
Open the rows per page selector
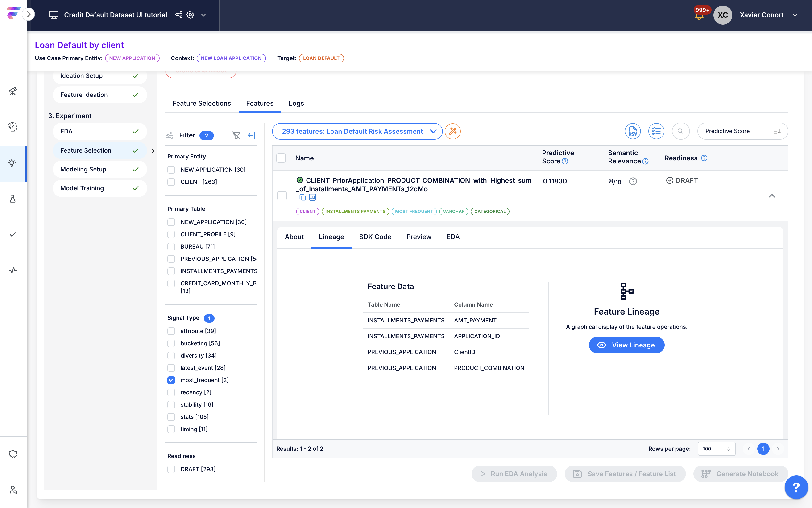pyautogui.click(x=716, y=449)
